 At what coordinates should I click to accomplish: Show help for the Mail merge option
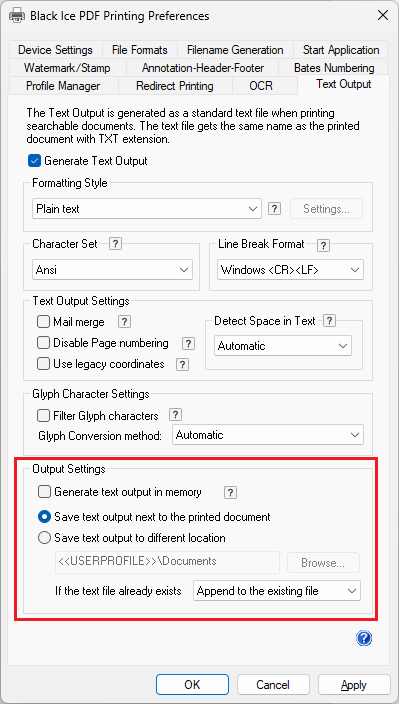(124, 321)
